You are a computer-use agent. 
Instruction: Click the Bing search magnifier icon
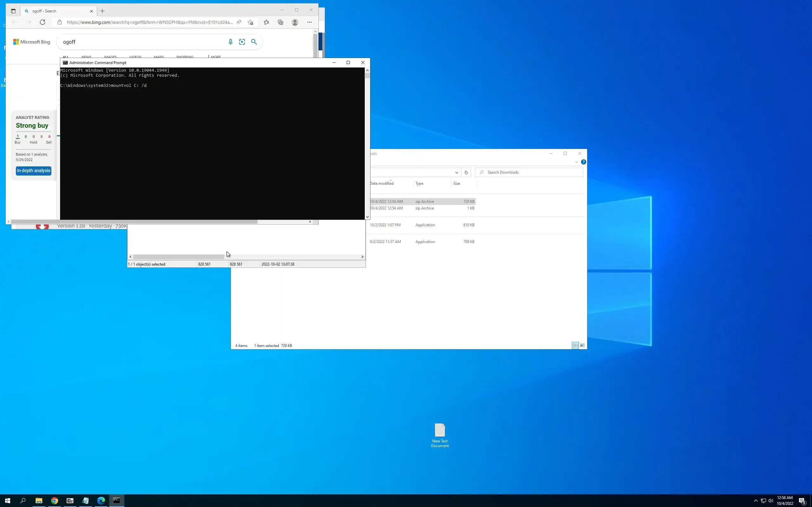click(254, 42)
